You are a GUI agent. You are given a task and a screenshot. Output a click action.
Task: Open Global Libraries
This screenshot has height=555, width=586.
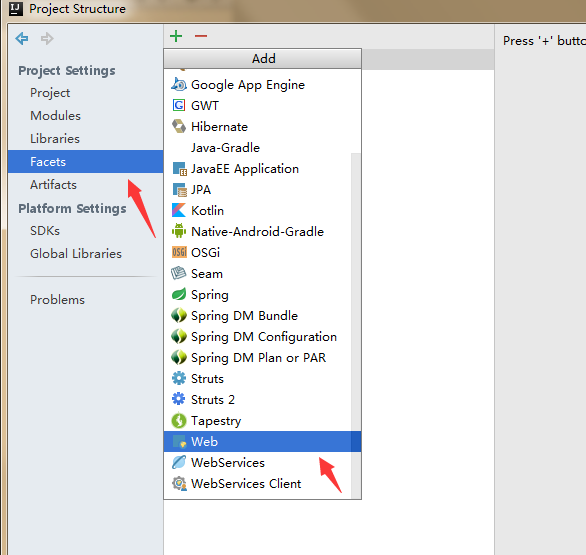tap(86, 253)
